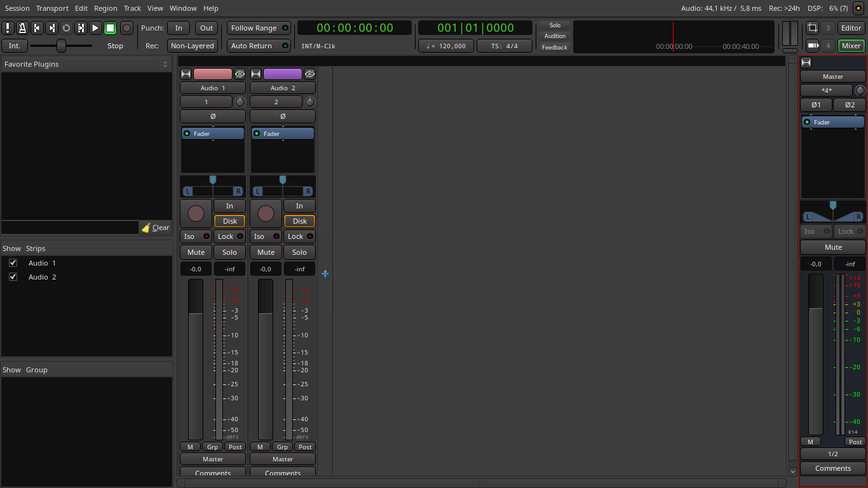The width and height of the screenshot is (868, 488).
Task: Arm the global record button
Action: point(126,28)
